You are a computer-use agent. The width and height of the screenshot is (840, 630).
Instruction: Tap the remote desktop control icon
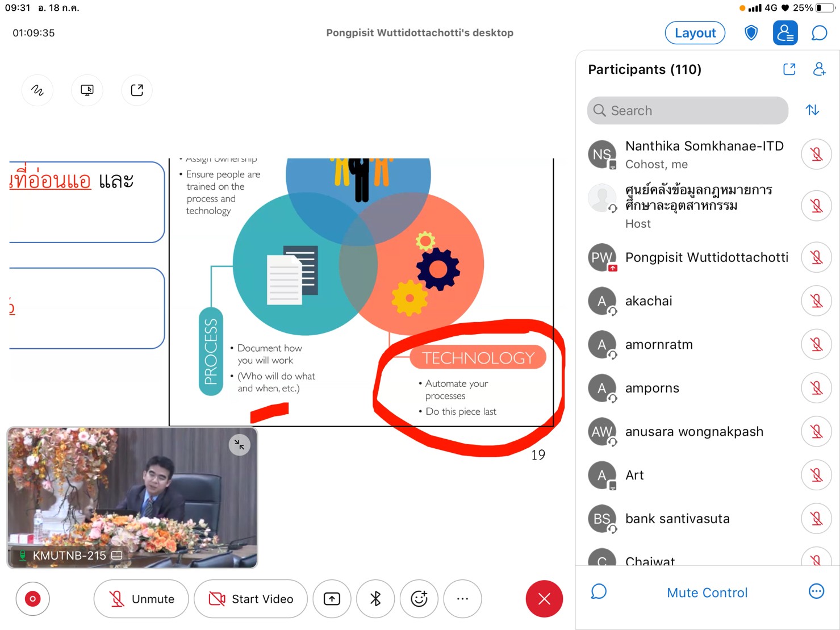87,90
